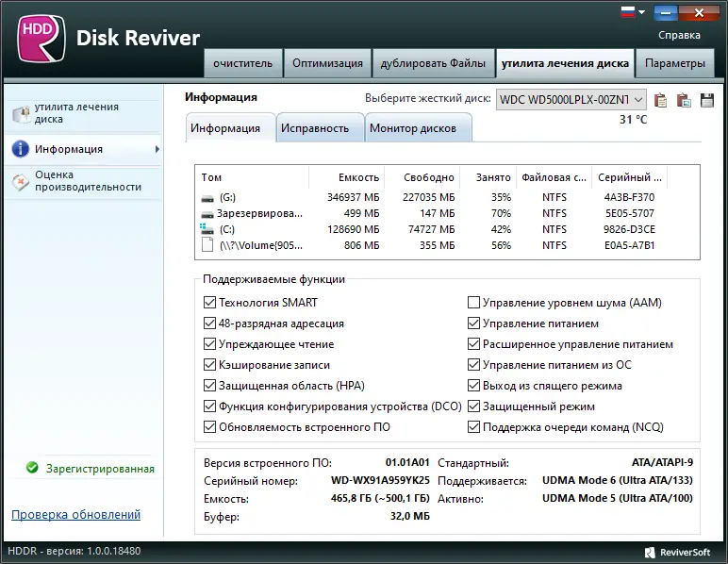
Task: Toggle Обновляемость встроенного ПО checkbox
Action: pyautogui.click(x=210, y=426)
